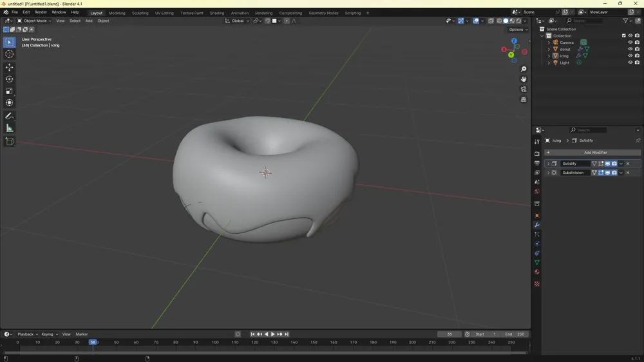Select the Annotate tool

point(10,117)
